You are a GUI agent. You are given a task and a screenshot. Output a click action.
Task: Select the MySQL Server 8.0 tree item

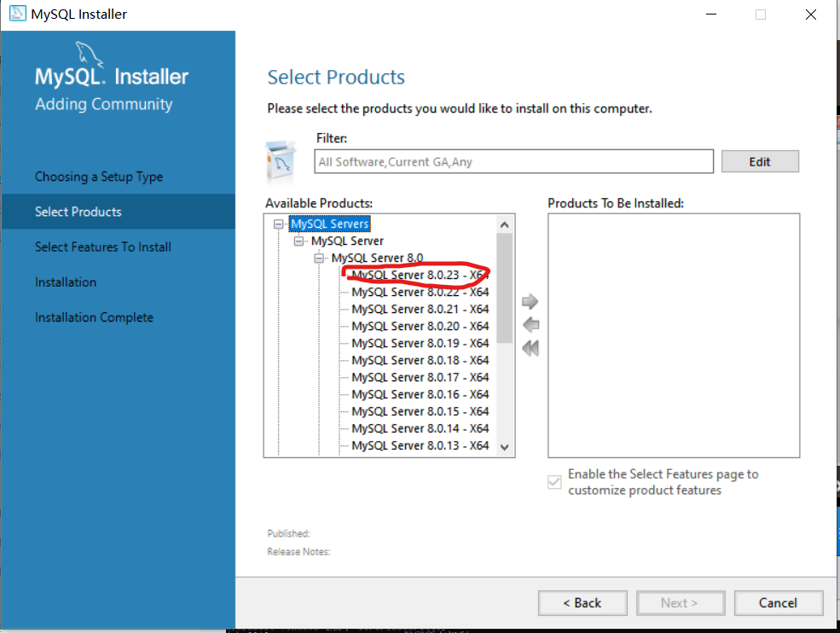(377, 258)
